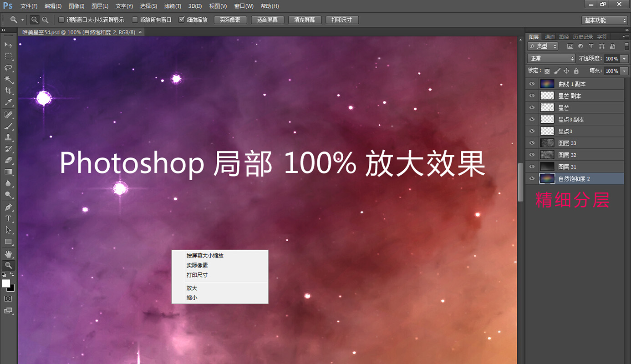Filter layers by adjustment layer icon
The image size is (631, 364).
click(580, 46)
